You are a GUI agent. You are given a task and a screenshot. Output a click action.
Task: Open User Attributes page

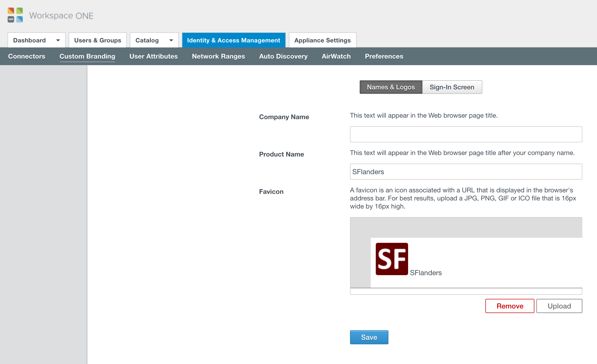(153, 56)
